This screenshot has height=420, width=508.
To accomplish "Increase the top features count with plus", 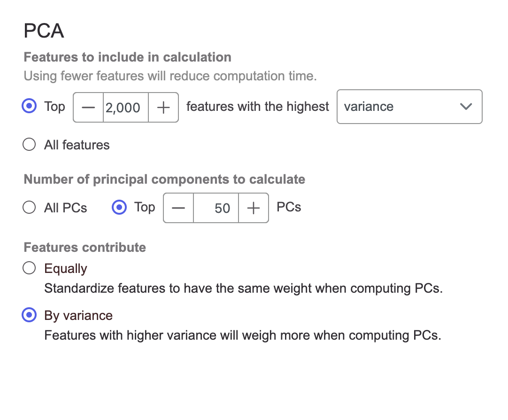I will click(x=163, y=108).
